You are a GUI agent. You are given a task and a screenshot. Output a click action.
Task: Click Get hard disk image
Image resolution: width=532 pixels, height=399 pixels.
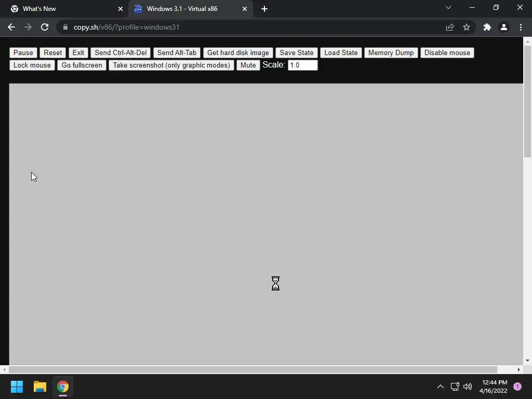pos(238,52)
